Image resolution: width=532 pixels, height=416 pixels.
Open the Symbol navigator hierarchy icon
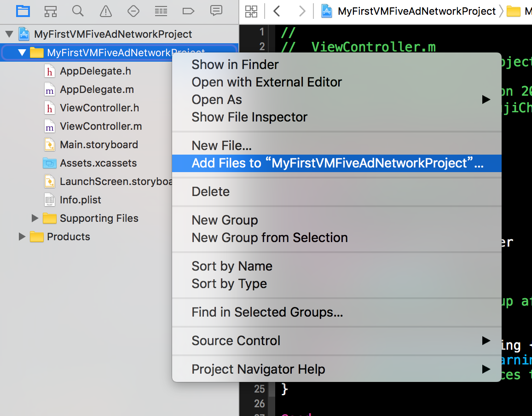point(51,11)
